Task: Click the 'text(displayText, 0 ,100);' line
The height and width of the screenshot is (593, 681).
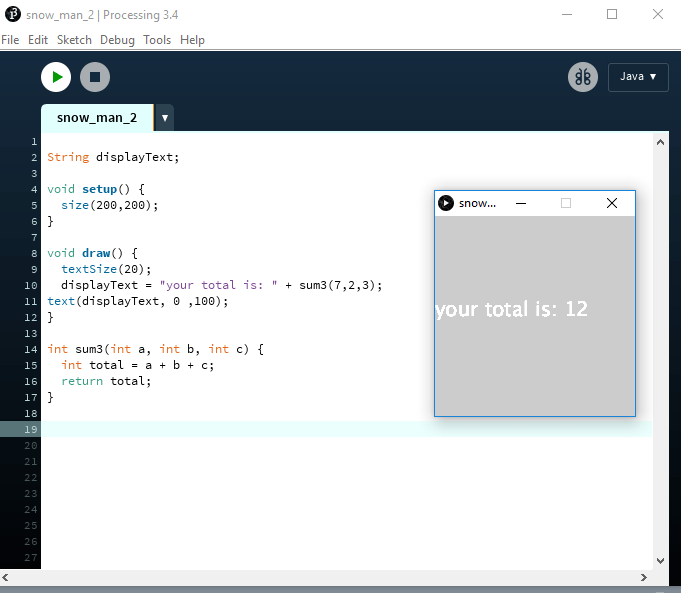Action: [138, 301]
